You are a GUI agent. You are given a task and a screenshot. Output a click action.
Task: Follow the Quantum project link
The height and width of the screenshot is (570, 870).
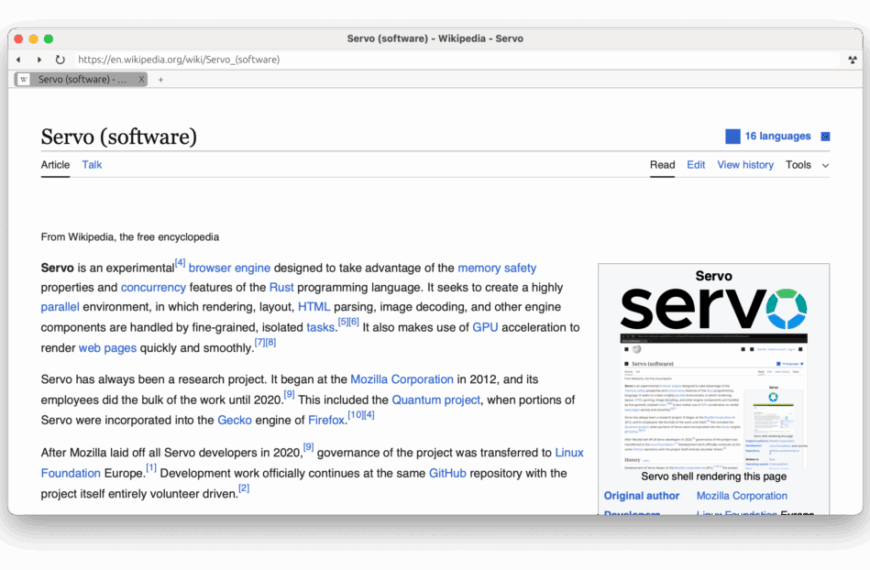click(436, 400)
